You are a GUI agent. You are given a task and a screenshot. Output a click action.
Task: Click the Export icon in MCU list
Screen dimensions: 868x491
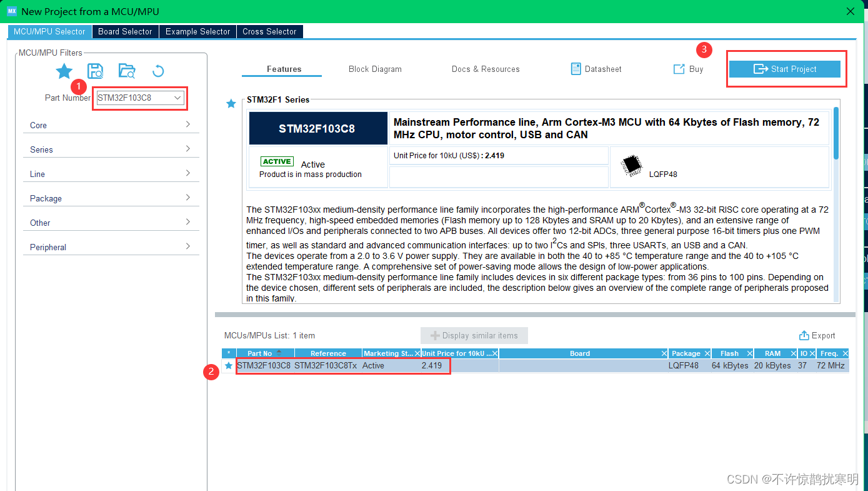click(804, 335)
